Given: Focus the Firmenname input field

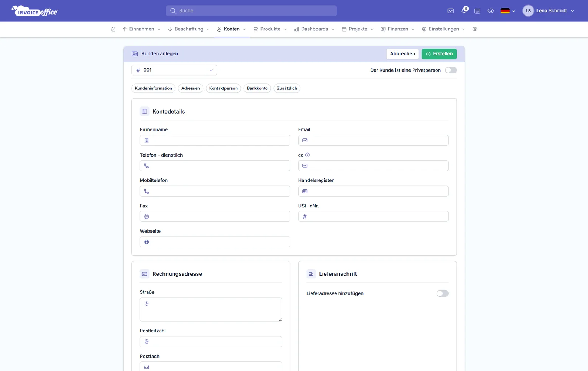Looking at the screenshot, I should click(x=215, y=140).
